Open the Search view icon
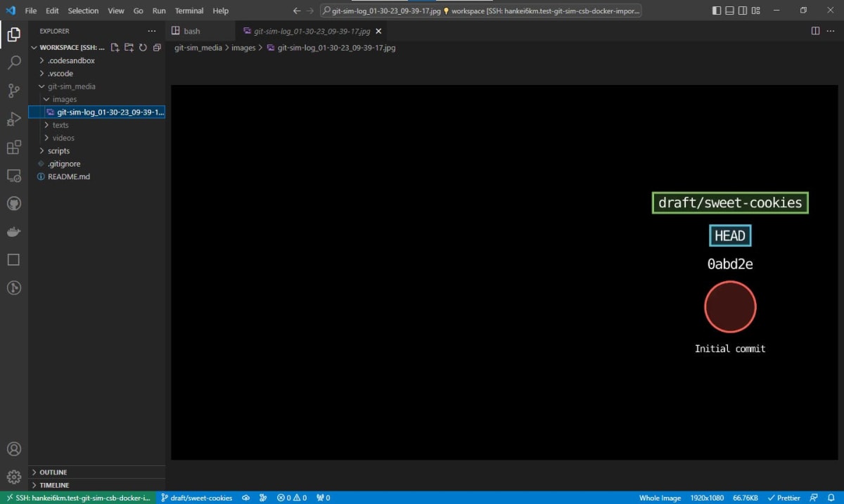 click(14, 63)
